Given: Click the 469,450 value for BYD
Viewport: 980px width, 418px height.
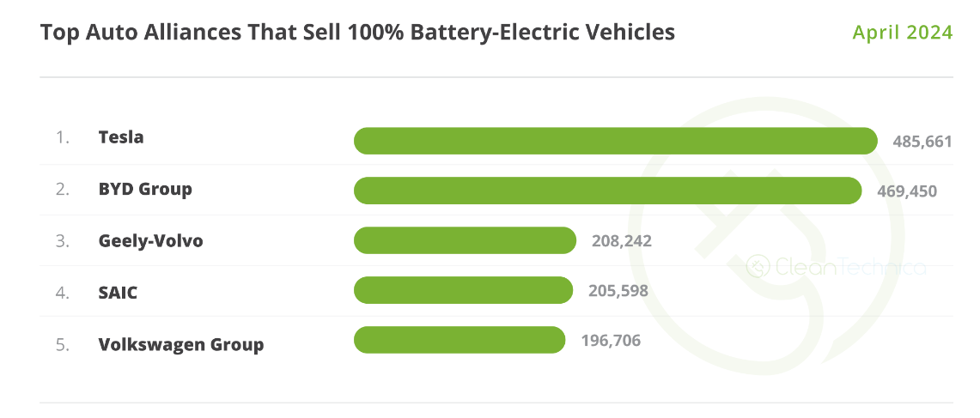Looking at the screenshot, I should tap(907, 191).
